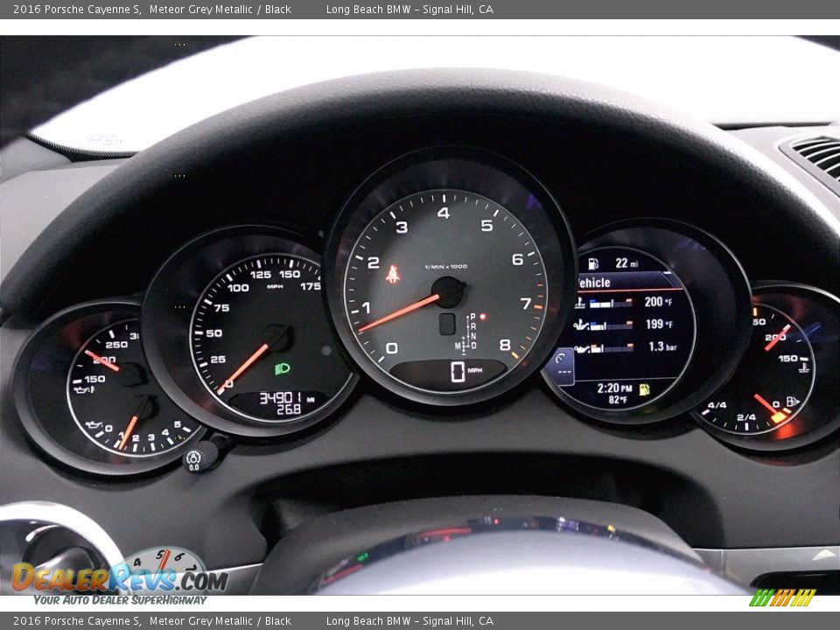This screenshot has width=840, height=630.
Task: Click the red seatbelt warning icon
Action: [x=393, y=272]
